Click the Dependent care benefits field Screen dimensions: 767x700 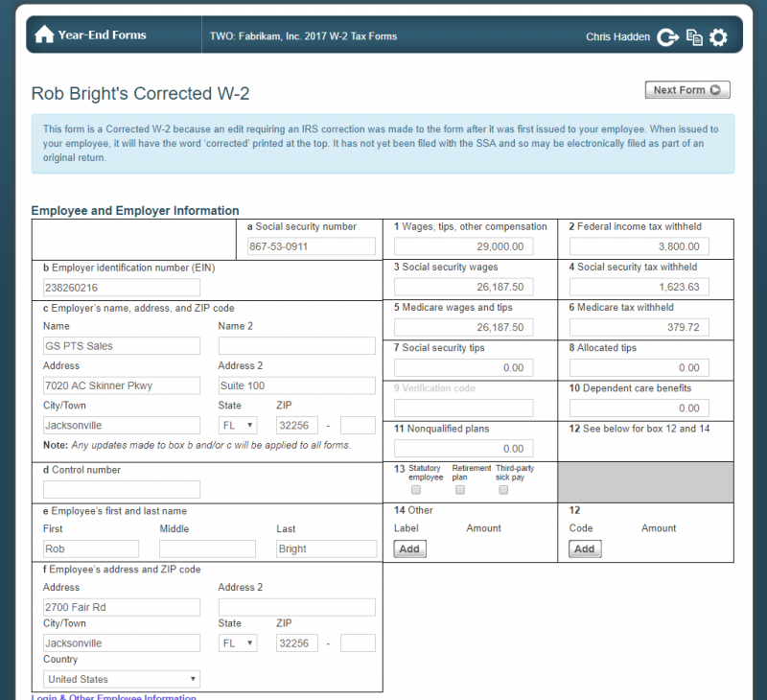point(639,408)
